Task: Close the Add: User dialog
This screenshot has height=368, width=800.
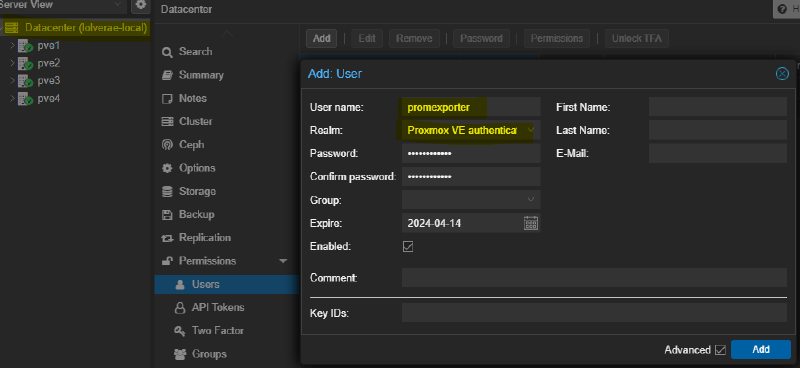Action: point(782,74)
